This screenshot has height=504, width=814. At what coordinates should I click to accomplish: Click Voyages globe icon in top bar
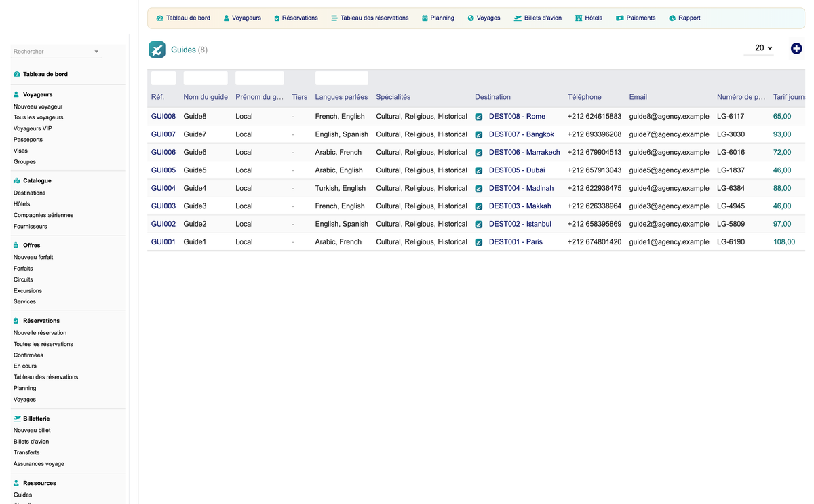pyautogui.click(x=471, y=18)
